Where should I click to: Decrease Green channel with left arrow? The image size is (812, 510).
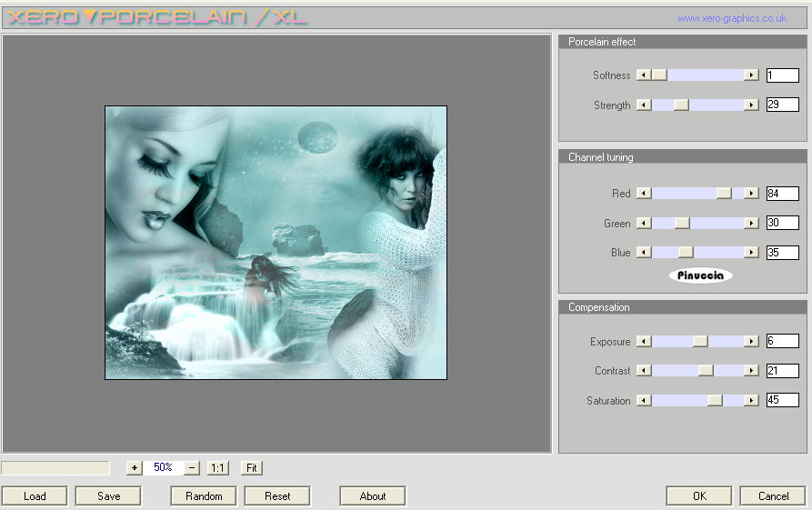(x=644, y=223)
